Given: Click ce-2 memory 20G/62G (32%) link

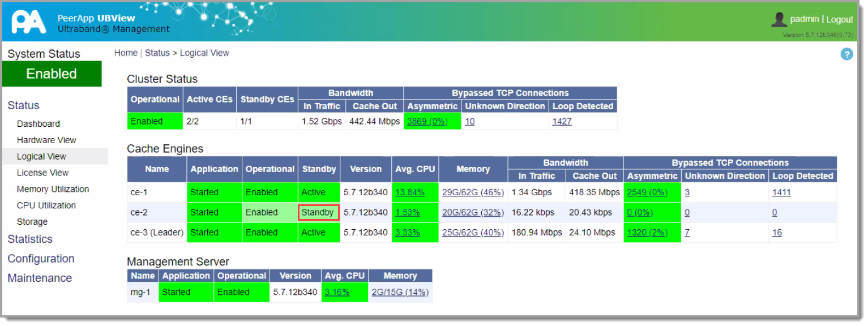Looking at the screenshot, I should coord(472,213).
